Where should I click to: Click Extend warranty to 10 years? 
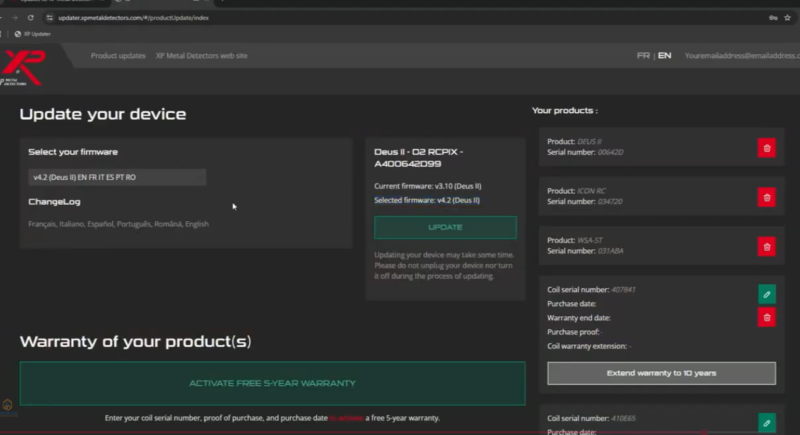tap(661, 373)
